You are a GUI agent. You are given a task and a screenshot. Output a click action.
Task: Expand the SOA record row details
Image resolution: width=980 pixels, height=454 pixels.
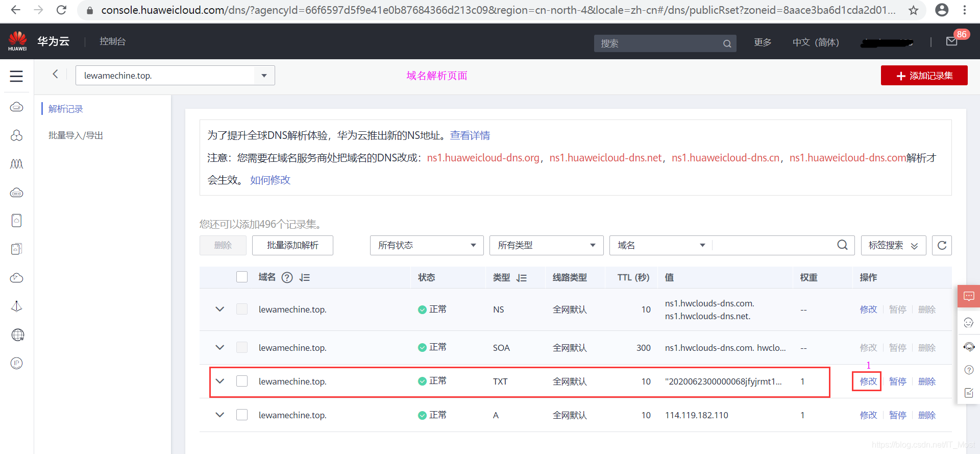pos(220,347)
